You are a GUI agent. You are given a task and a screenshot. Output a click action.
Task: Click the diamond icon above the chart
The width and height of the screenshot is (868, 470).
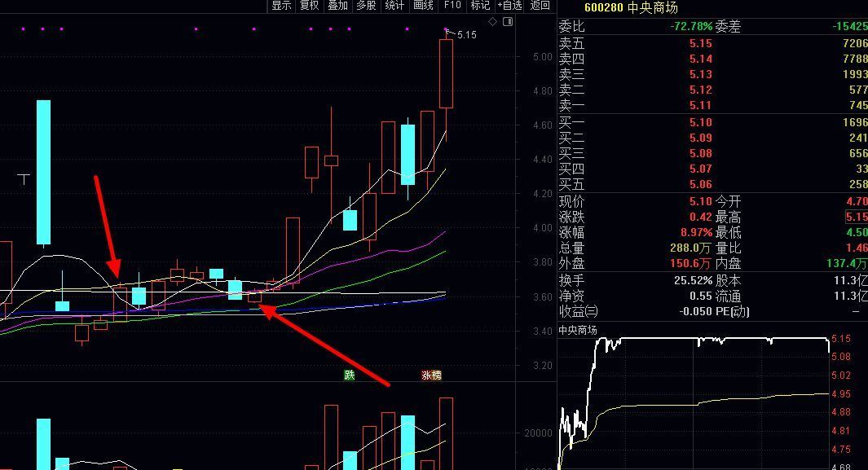[x=491, y=22]
